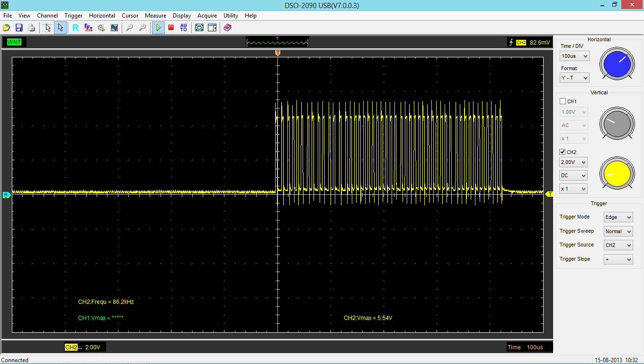
Task: Click the AUTO setup icon
Action: tap(184, 28)
